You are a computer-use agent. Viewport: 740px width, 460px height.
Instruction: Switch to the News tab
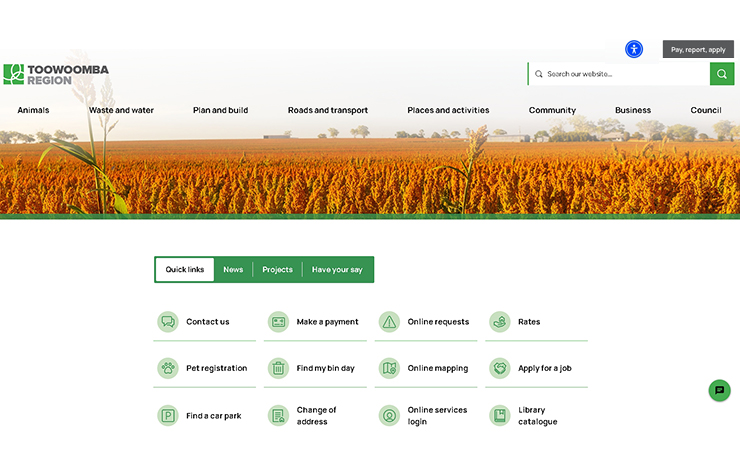(x=233, y=269)
